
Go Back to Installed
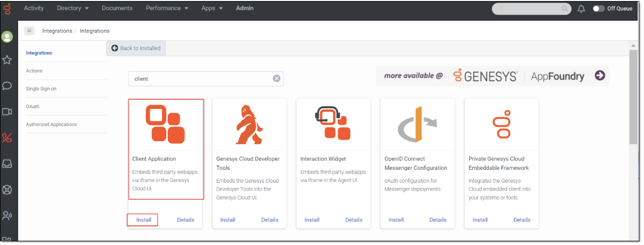click(x=136, y=48)
